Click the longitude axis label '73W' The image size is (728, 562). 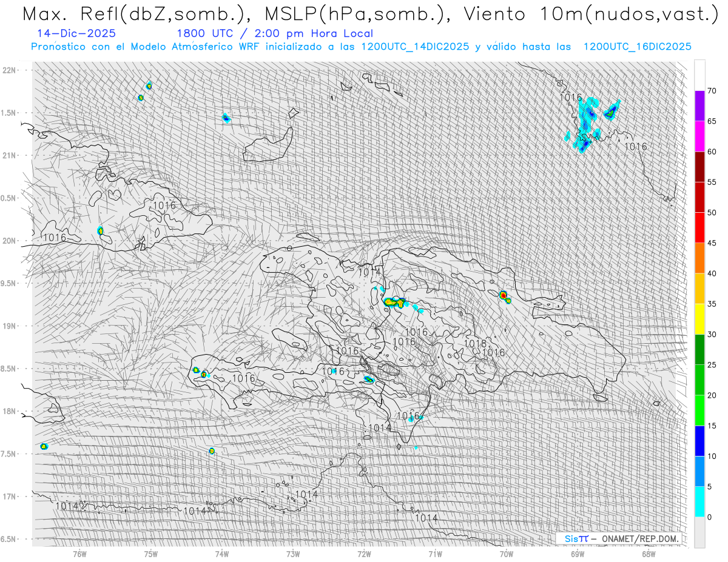(293, 554)
